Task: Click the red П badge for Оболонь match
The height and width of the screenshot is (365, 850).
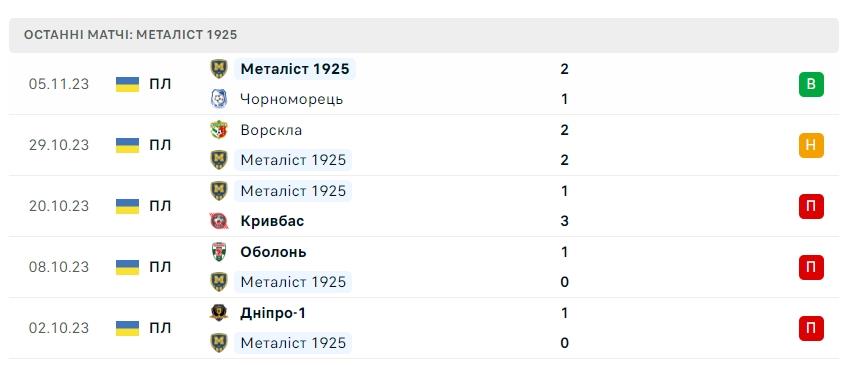Action: coord(811,267)
